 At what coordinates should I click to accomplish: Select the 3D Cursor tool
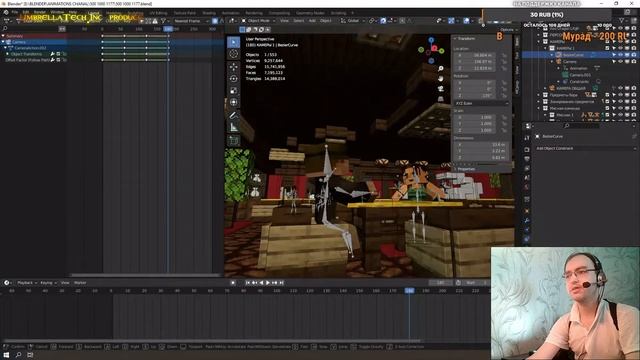(x=233, y=54)
